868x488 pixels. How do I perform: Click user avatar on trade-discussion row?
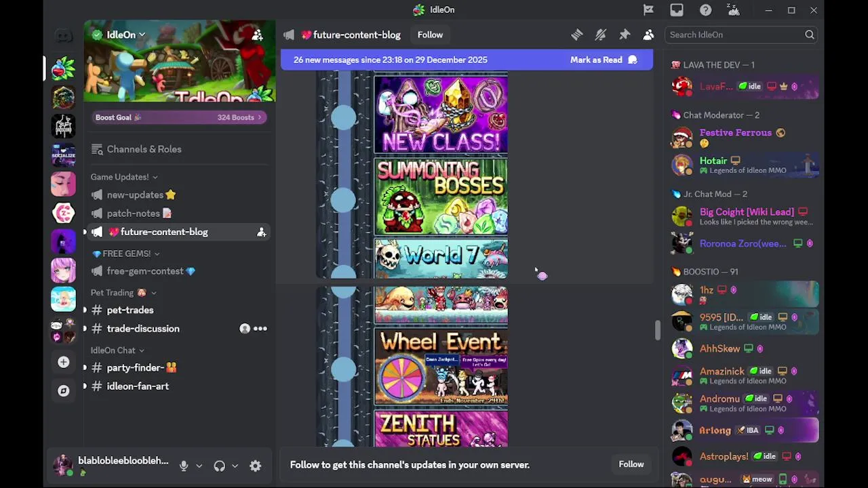tap(245, 329)
